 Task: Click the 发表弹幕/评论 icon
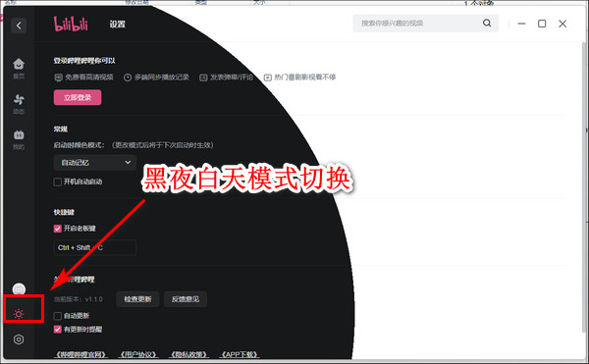click(203, 78)
